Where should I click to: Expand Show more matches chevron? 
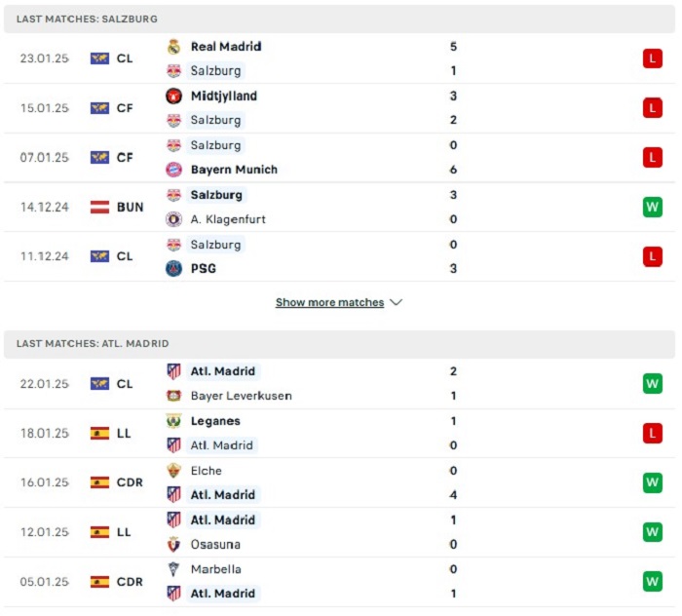(396, 302)
